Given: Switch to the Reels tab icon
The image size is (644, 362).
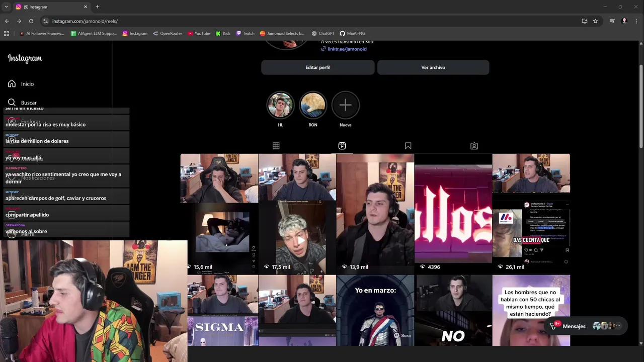Looking at the screenshot, I should click(342, 146).
